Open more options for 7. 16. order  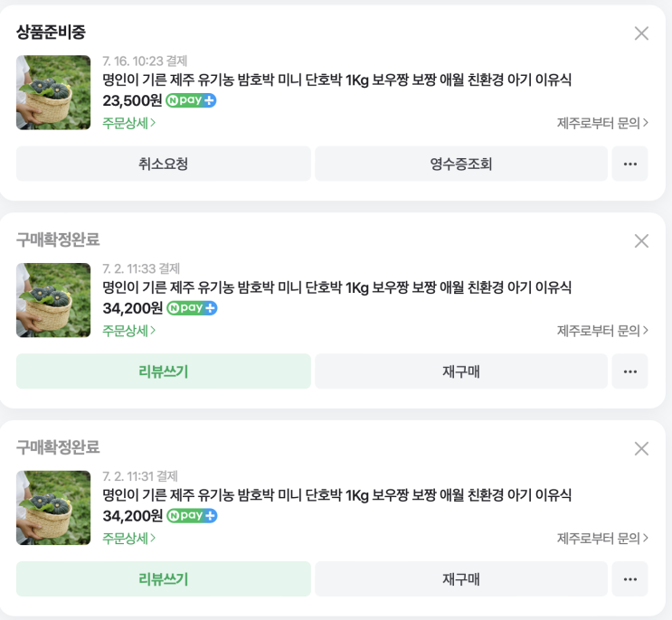click(630, 164)
